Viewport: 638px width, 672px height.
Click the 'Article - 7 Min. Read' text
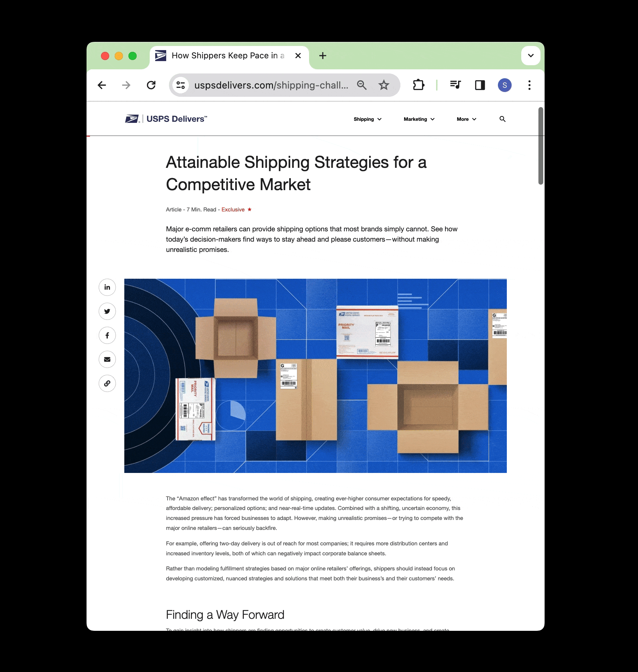tap(191, 209)
